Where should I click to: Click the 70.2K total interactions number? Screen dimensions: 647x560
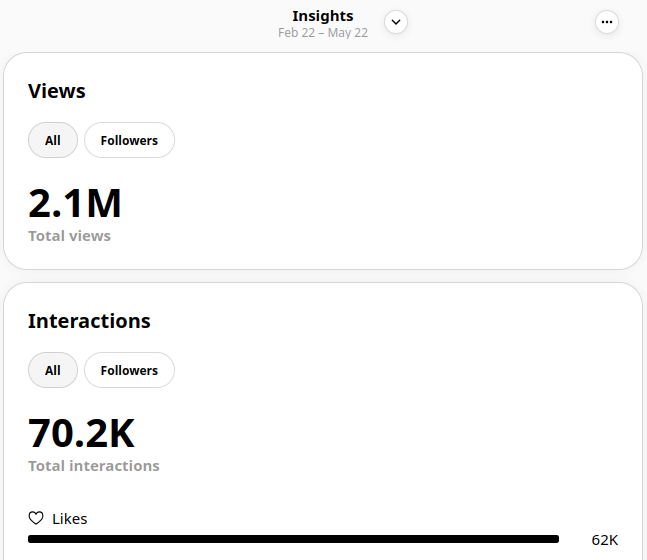[x=81, y=433]
